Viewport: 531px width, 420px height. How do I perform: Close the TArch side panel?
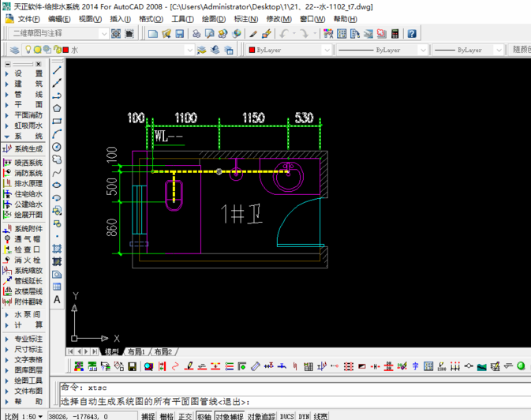[39, 64]
